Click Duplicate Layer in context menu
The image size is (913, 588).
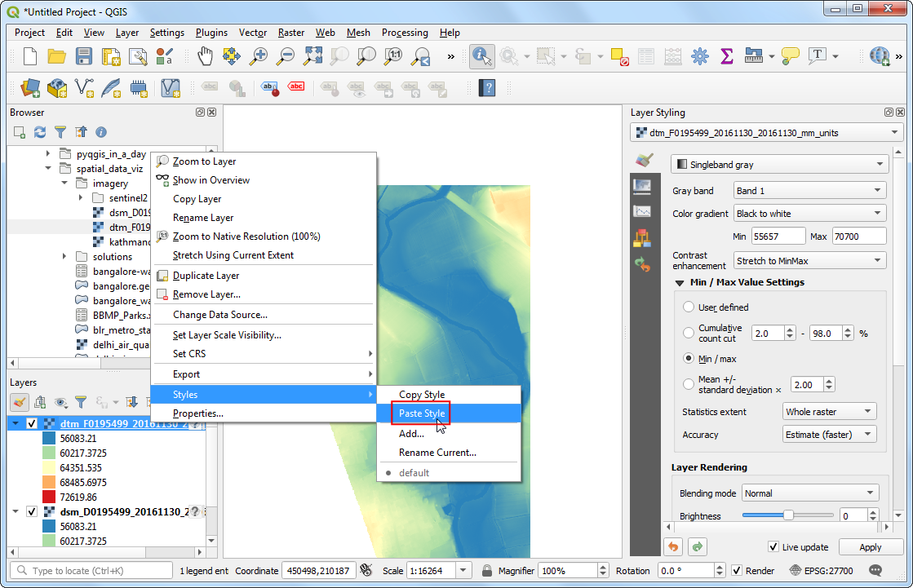(264, 276)
